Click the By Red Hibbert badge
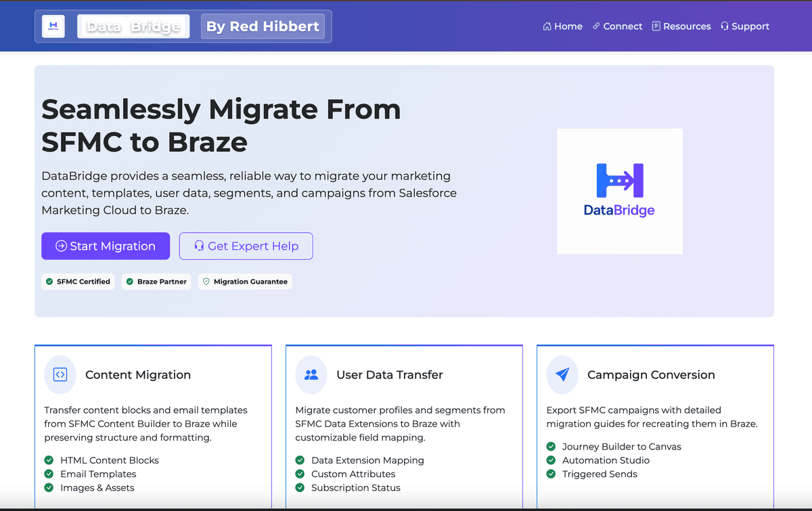The width and height of the screenshot is (812, 511). pyautogui.click(x=263, y=26)
